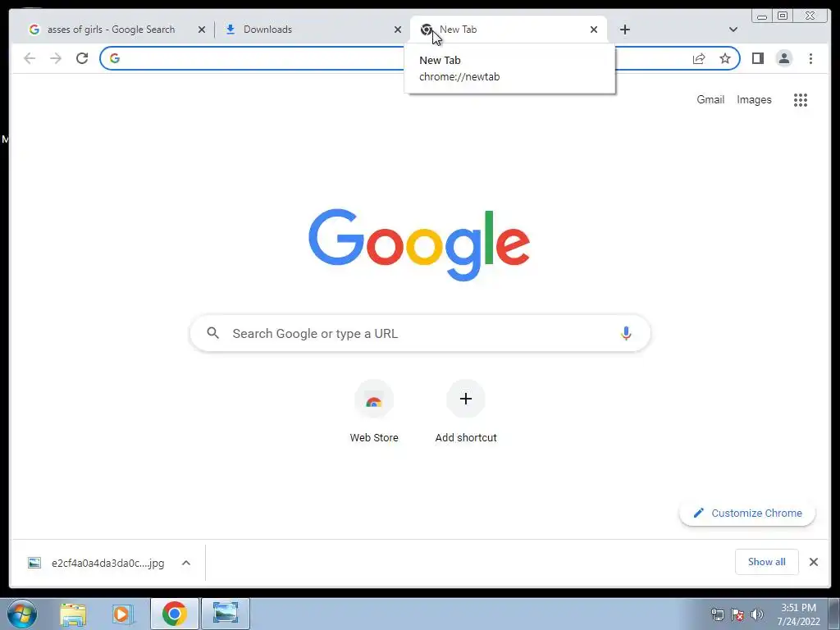The height and width of the screenshot is (630, 840).
Task: Open the Chrome three-dot menu
Action: [810, 58]
